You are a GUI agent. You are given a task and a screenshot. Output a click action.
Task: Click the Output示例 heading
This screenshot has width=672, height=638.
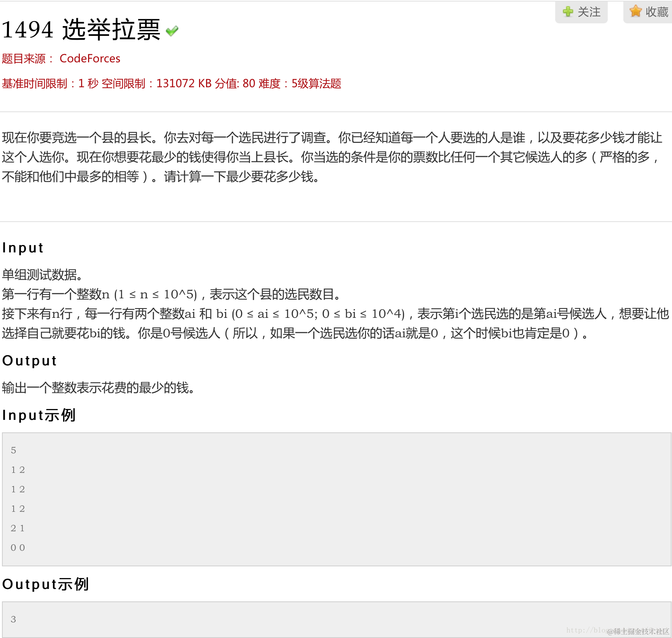click(x=46, y=584)
